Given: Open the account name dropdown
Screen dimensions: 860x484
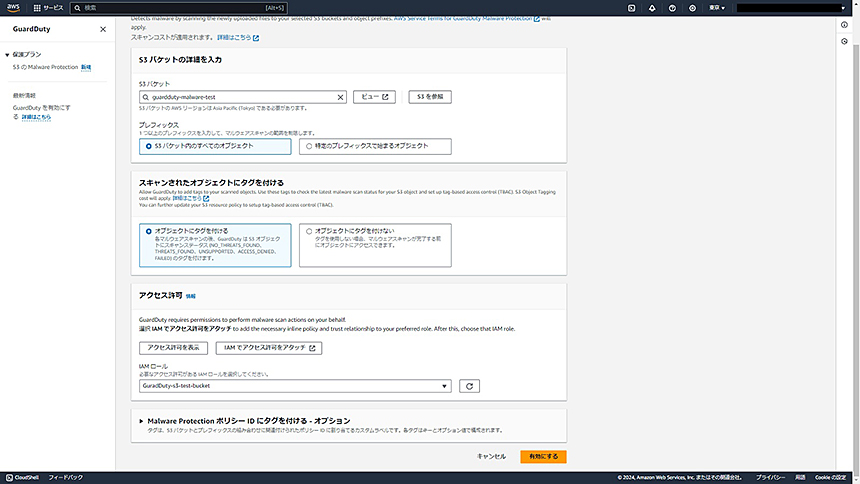Looking at the screenshot, I should [791, 8].
